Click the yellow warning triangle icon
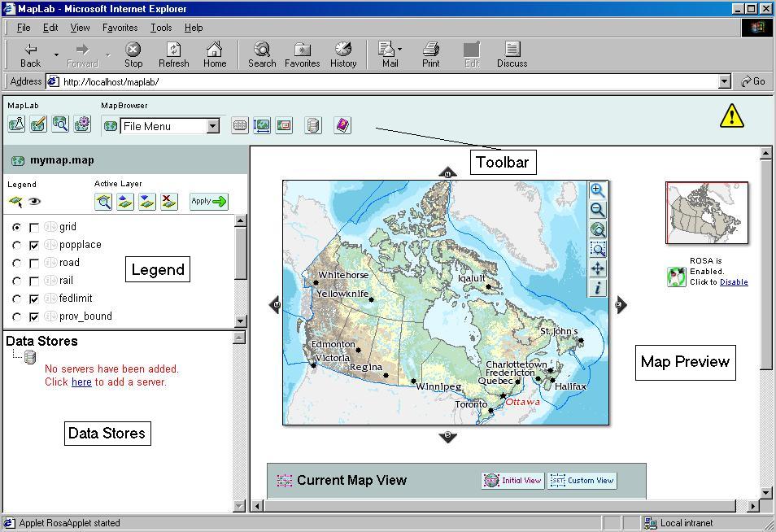The height and width of the screenshot is (532, 776). [731, 116]
